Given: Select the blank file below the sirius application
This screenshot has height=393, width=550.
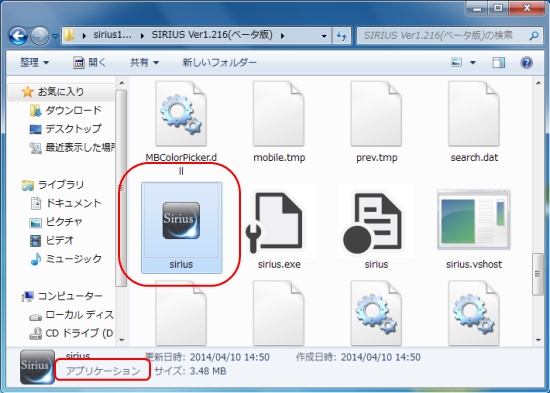Looking at the screenshot, I should coord(181,313).
